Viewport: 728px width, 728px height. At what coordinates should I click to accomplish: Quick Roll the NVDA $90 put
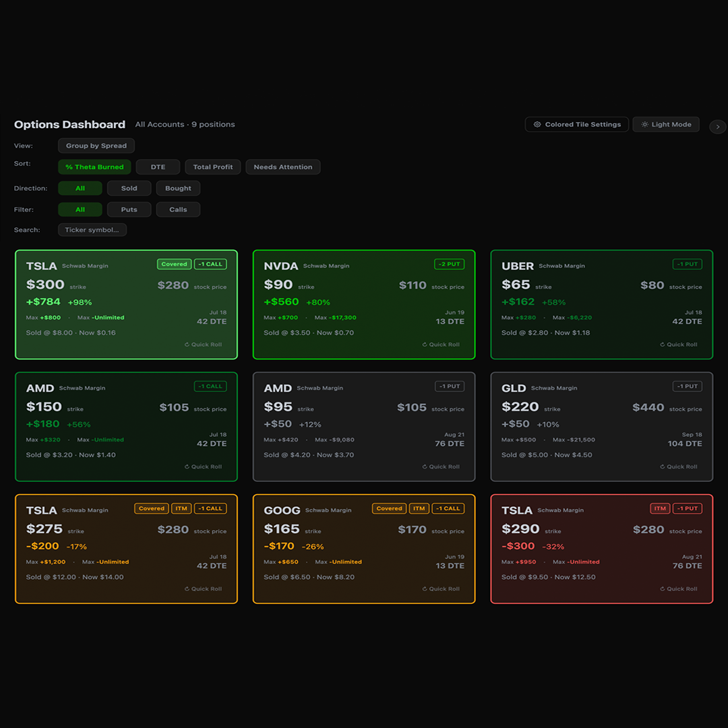point(441,344)
